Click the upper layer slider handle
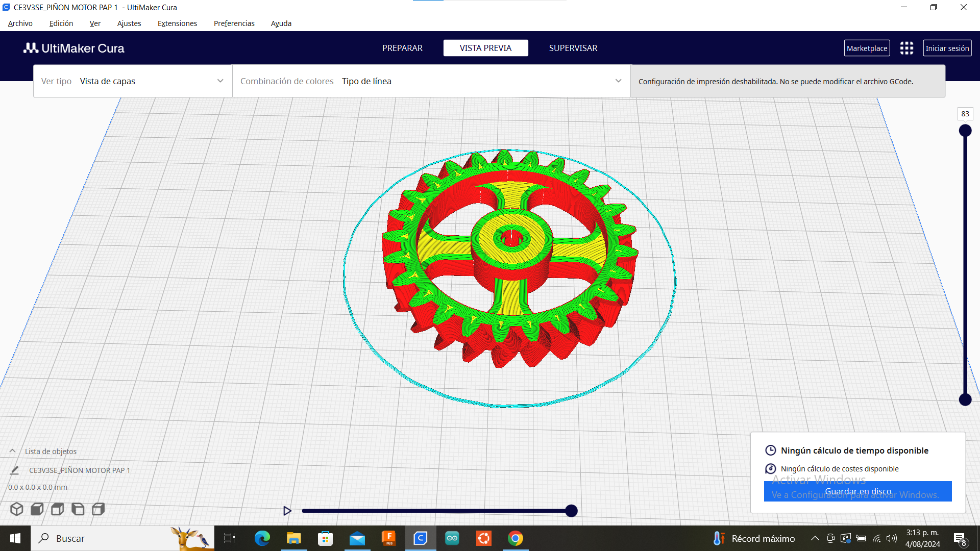Viewport: 980px width, 551px height. click(x=965, y=131)
